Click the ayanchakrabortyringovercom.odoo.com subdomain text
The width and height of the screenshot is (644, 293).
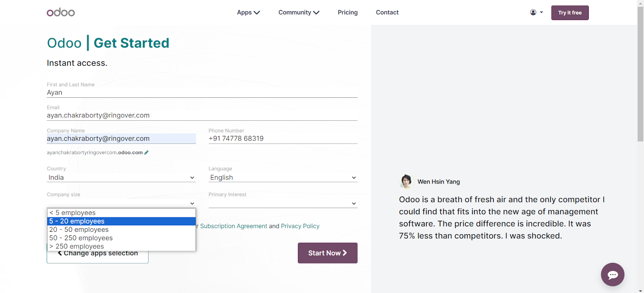[x=95, y=153]
